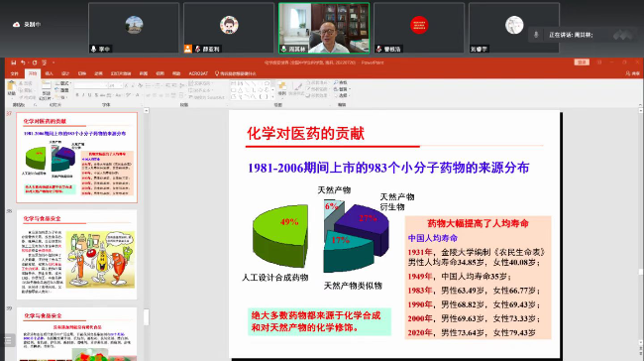Click the New Slide icon

46,88
